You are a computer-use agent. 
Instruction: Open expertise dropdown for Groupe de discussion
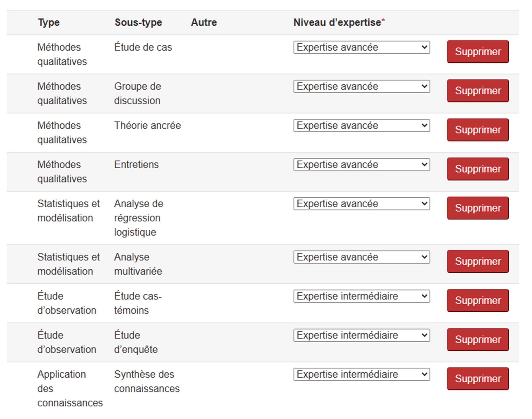tap(361, 86)
